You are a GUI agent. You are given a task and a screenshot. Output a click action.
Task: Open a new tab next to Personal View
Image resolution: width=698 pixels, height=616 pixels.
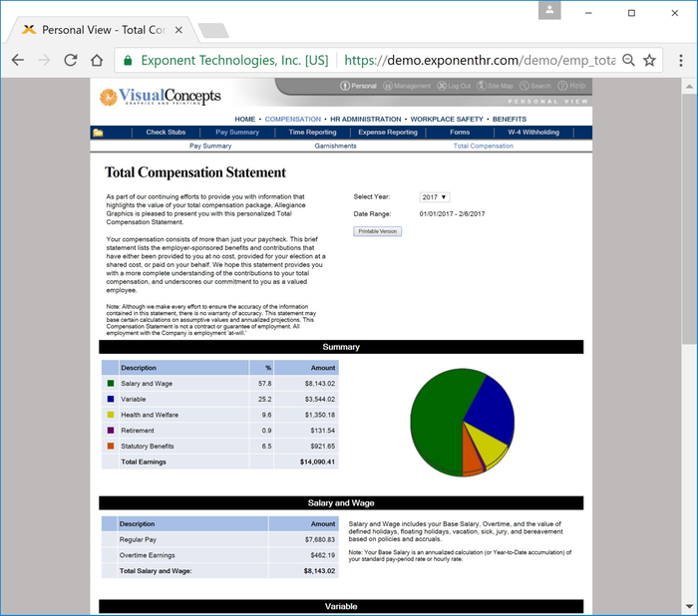click(x=213, y=31)
